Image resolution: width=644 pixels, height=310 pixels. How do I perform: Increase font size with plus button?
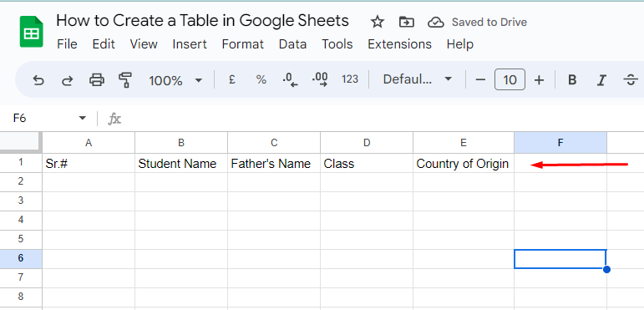[539, 79]
